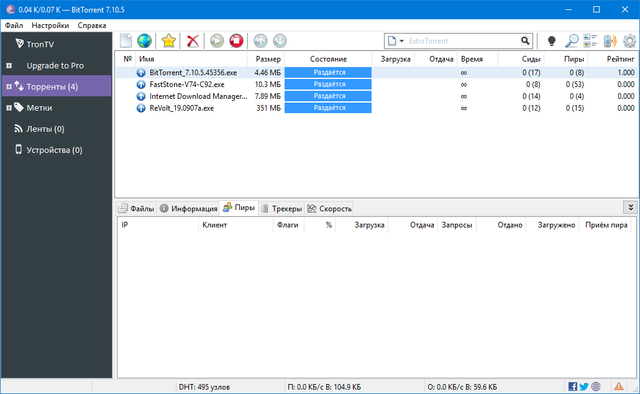Sort torrents by Имя column header

[x=191, y=59]
